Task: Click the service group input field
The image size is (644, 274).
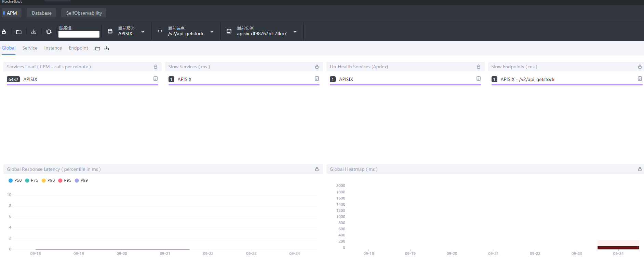Action: click(79, 34)
